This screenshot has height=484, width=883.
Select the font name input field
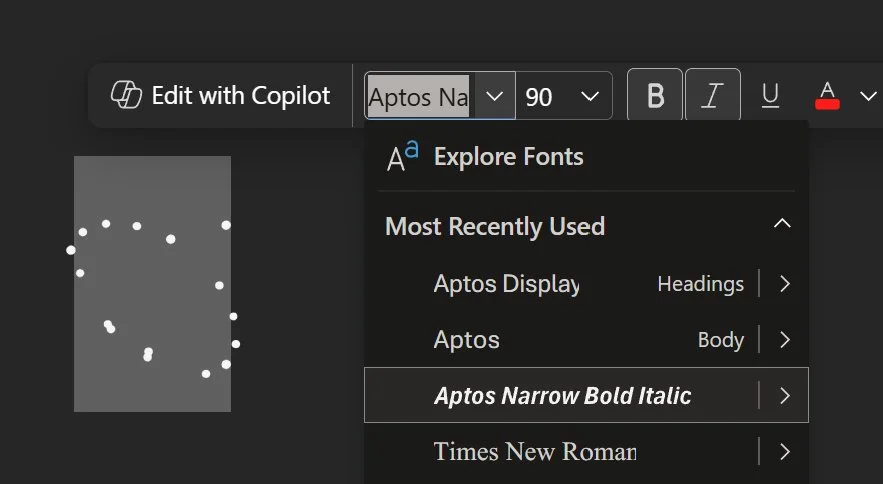[420, 96]
